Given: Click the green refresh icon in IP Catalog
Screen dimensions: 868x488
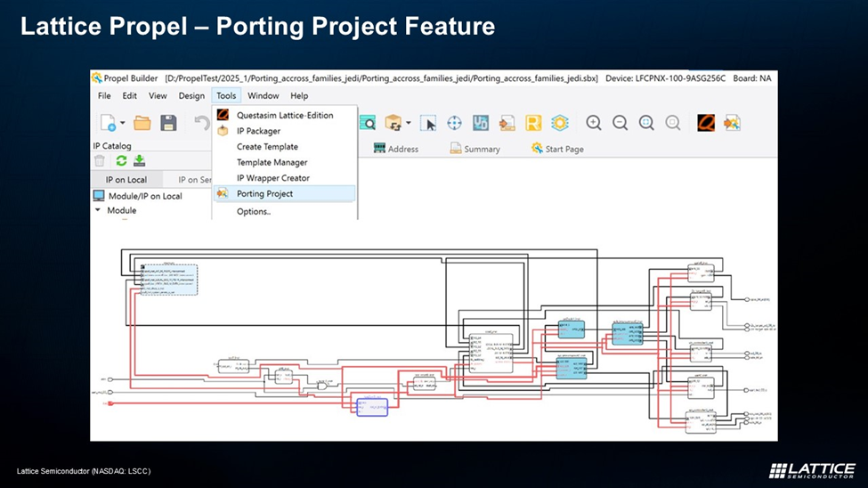Looking at the screenshot, I should [x=121, y=160].
